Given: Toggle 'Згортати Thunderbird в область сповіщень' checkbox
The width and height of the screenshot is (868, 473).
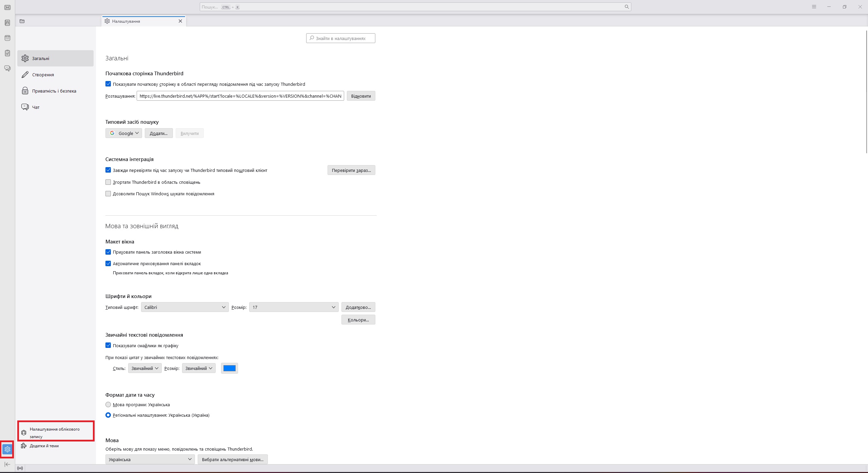Looking at the screenshot, I should click(x=108, y=182).
